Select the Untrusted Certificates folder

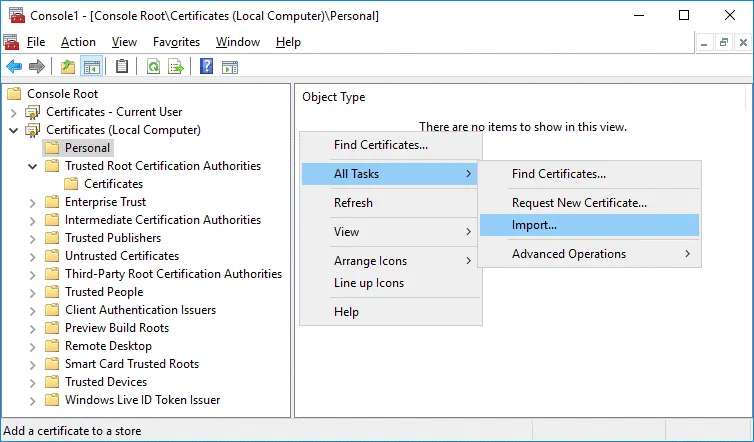coord(121,256)
